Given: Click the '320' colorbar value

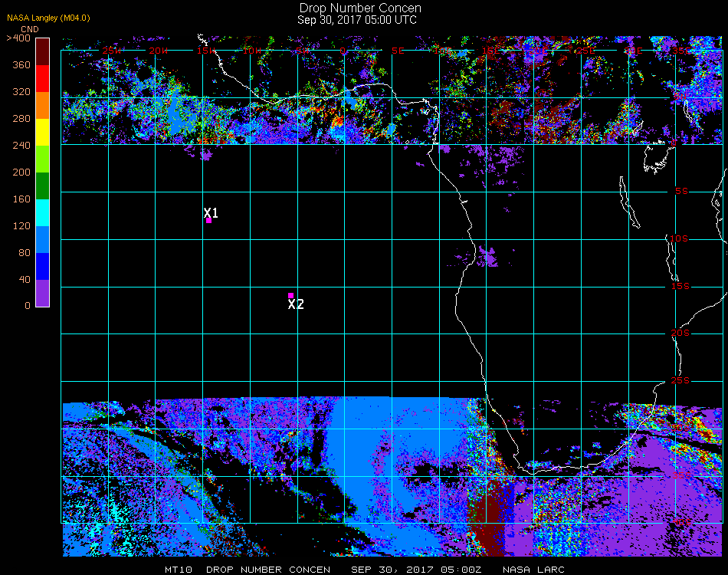Looking at the screenshot, I should click(x=21, y=92).
